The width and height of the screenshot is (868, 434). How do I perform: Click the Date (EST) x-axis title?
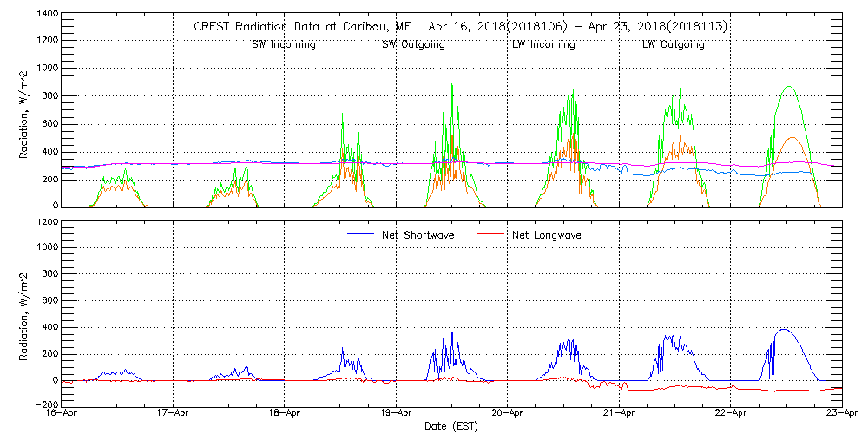pos(452,426)
